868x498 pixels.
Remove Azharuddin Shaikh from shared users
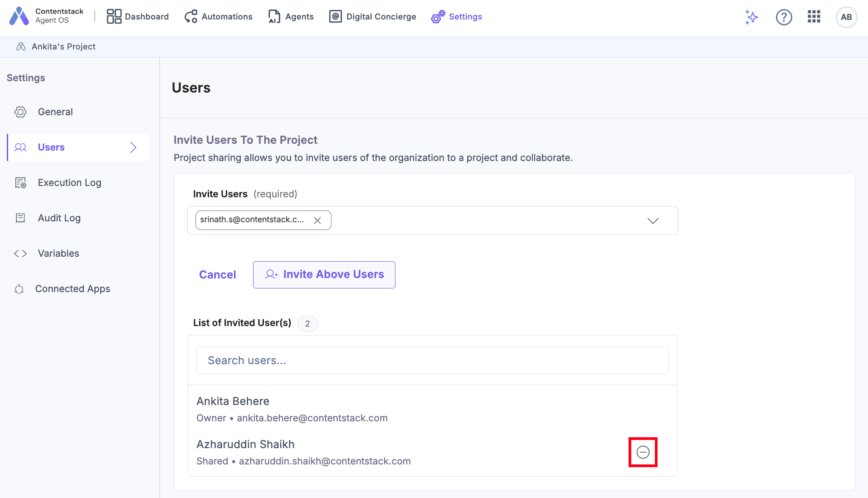pyautogui.click(x=643, y=451)
